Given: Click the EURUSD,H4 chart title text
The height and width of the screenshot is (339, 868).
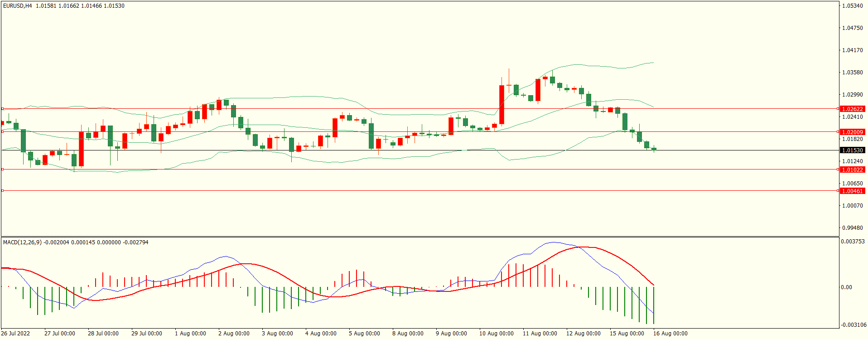Looking at the screenshot, I should 18,6.
